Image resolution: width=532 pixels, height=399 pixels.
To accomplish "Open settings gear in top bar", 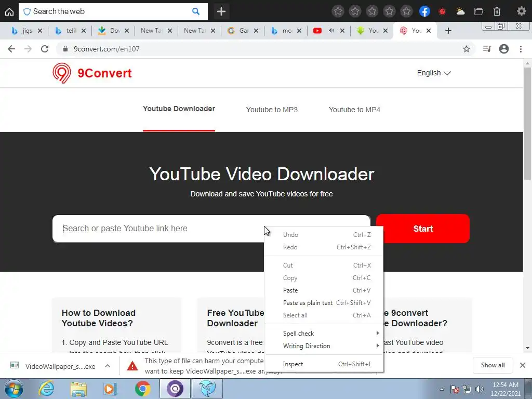I will click(x=521, y=11).
